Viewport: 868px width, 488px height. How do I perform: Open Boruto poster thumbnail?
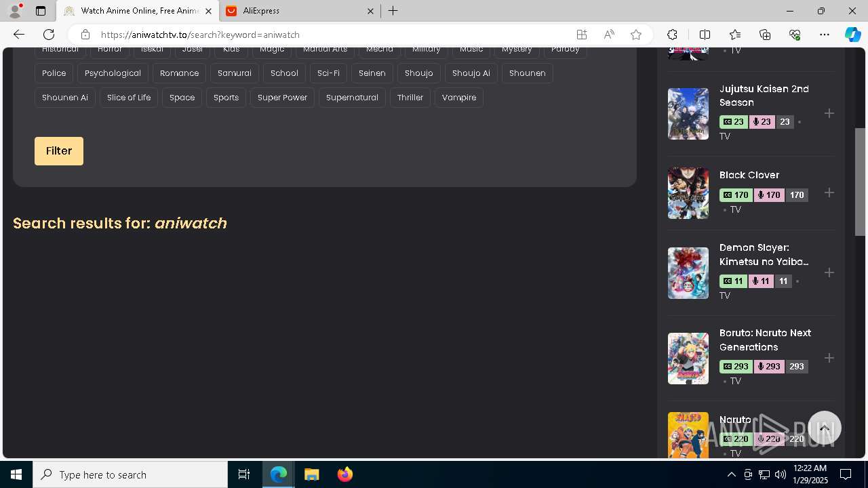(x=688, y=359)
